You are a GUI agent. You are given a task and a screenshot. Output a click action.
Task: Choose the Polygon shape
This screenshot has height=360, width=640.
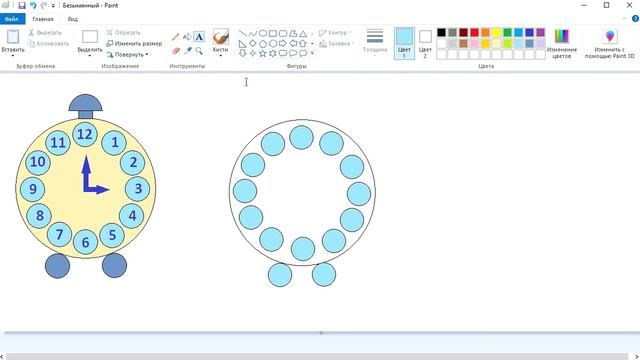(x=293, y=33)
